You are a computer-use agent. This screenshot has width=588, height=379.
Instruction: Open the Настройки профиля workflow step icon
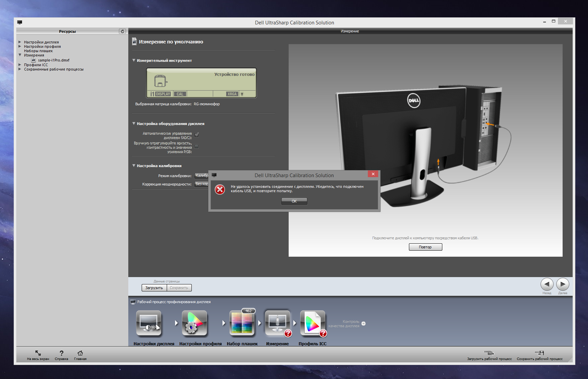pos(194,323)
